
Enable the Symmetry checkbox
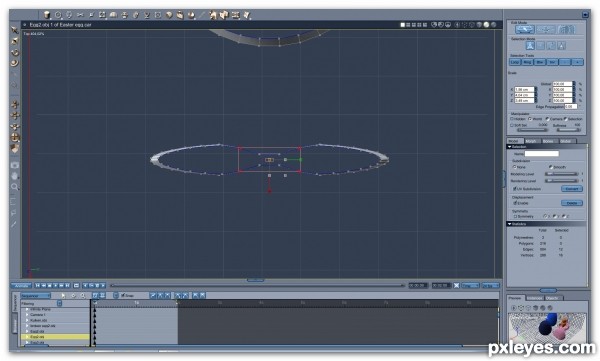[515, 217]
